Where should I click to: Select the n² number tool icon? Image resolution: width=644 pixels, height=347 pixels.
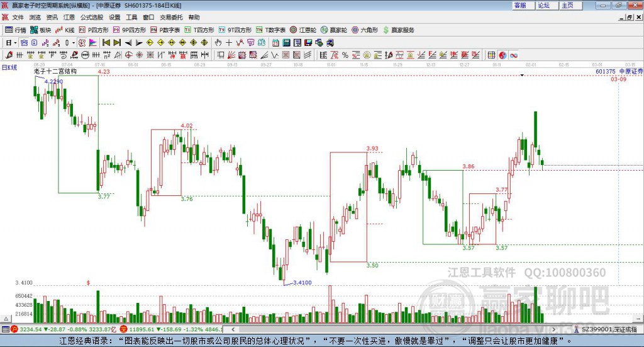[x=107, y=55]
